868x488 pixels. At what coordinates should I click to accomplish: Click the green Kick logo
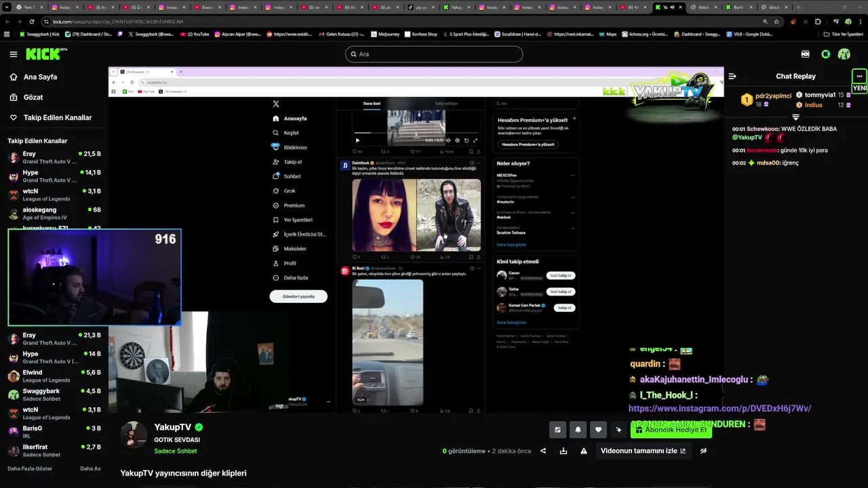click(x=43, y=54)
